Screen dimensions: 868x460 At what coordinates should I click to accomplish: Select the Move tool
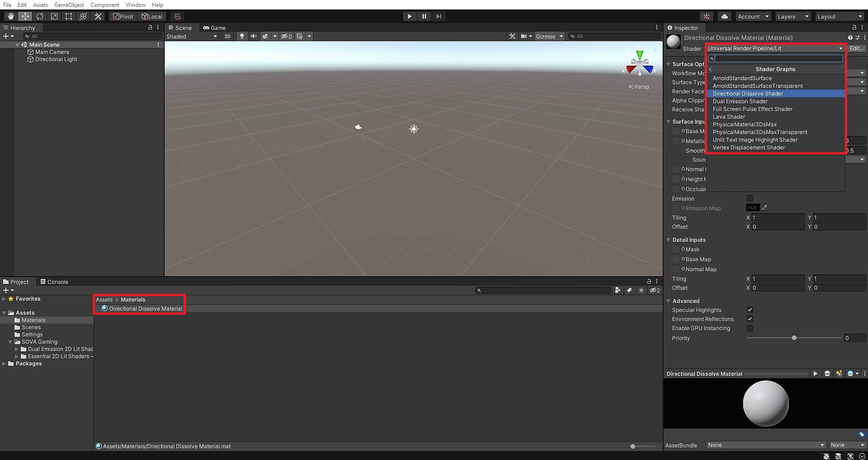click(x=25, y=16)
